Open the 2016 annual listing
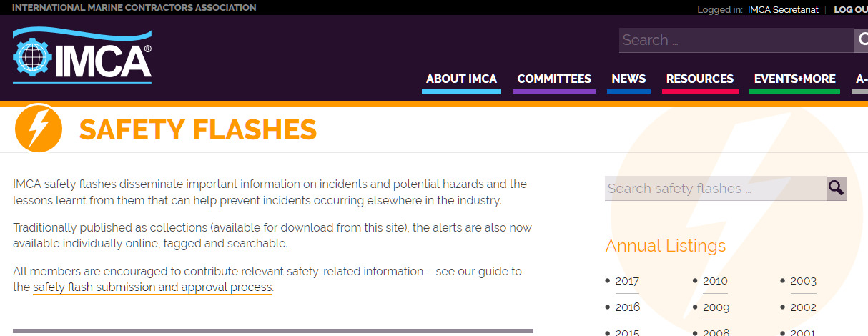The image size is (868, 336). (x=627, y=307)
